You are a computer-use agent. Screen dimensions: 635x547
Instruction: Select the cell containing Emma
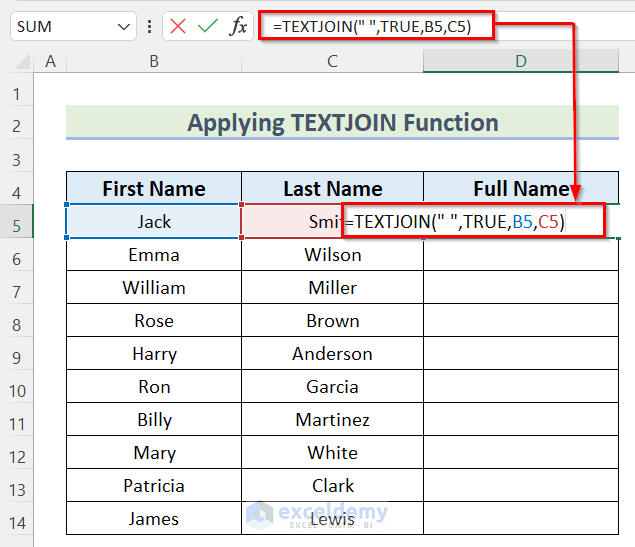(154, 255)
